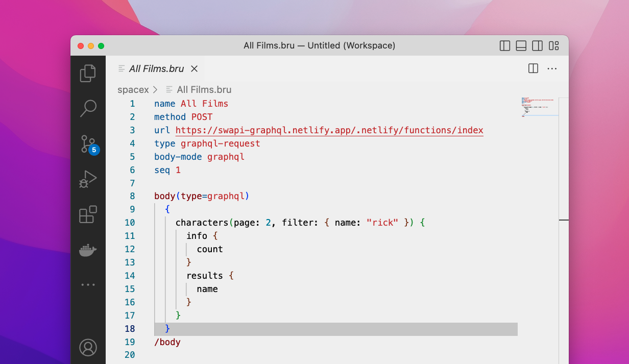Split the editor to the right
629x364 pixels.
pos(533,68)
